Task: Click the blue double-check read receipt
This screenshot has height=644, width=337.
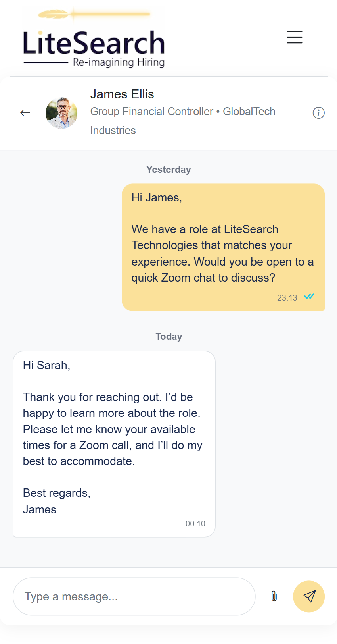Action: click(x=309, y=297)
